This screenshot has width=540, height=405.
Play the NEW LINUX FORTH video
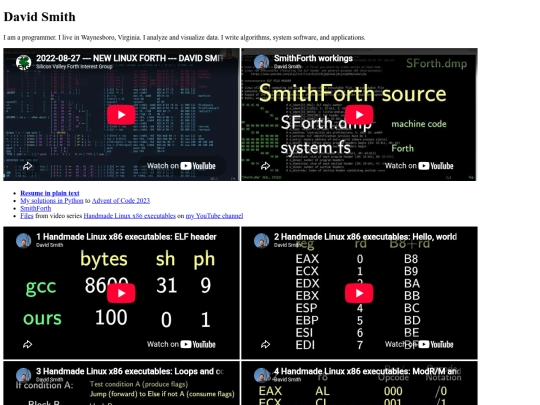point(121,115)
